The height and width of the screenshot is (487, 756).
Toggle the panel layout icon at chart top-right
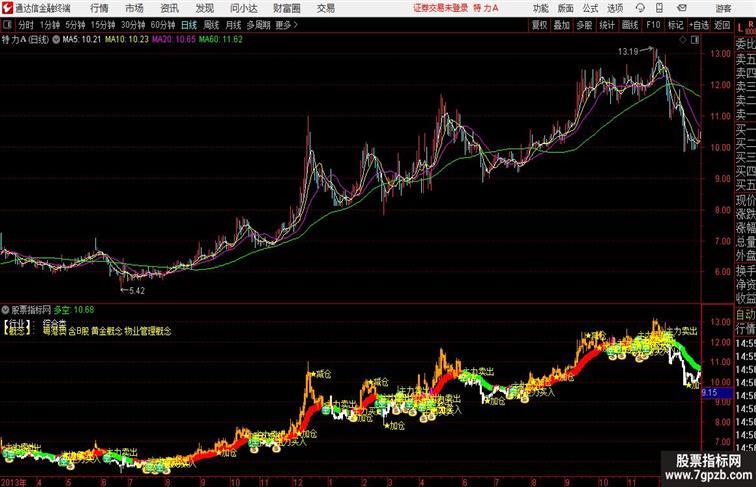pos(695,40)
